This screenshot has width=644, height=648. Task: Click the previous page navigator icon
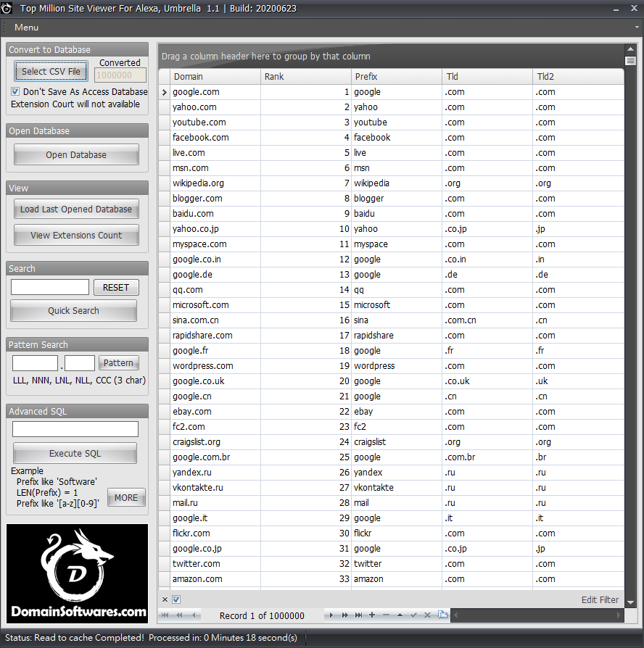pos(179,615)
